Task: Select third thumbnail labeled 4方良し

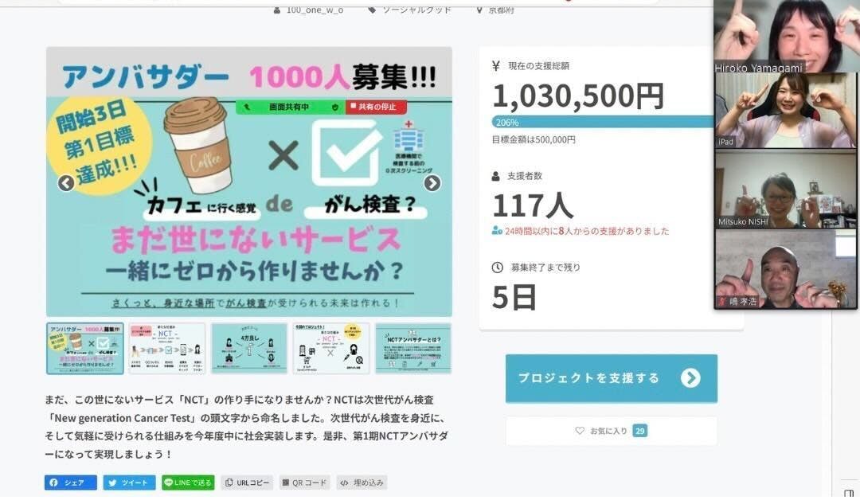Action: coord(249,349)
